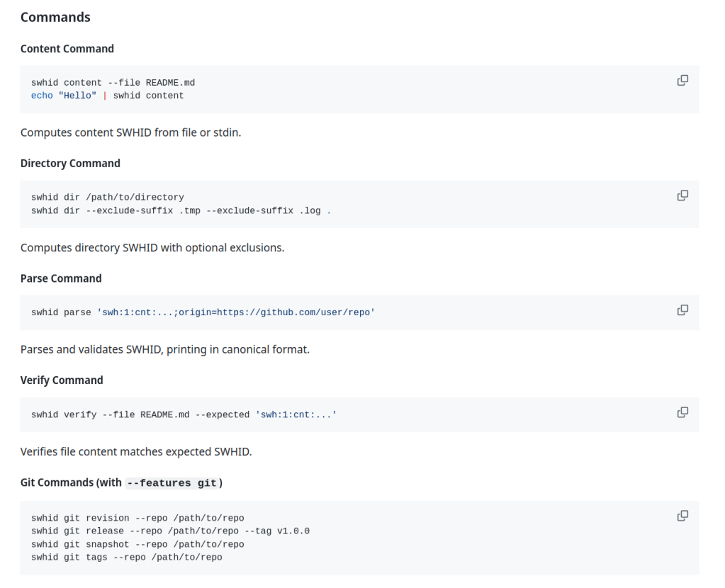
Task: Click the Content Command heading
Action: pos(67,49)
